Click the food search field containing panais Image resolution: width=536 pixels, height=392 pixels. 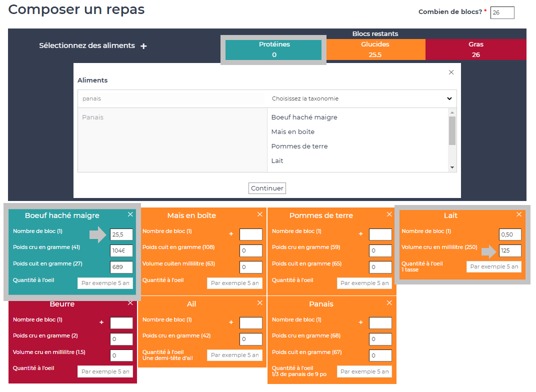[171, 99]
